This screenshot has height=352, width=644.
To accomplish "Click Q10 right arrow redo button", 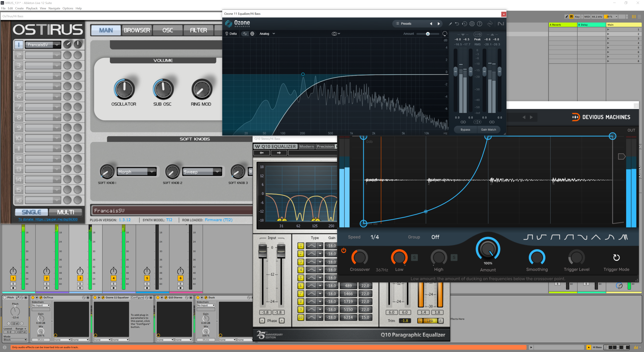I will (279, 153).
